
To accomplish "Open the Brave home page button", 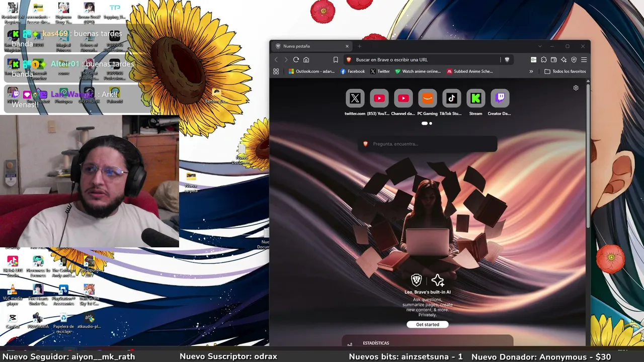I will pos(306,59).
